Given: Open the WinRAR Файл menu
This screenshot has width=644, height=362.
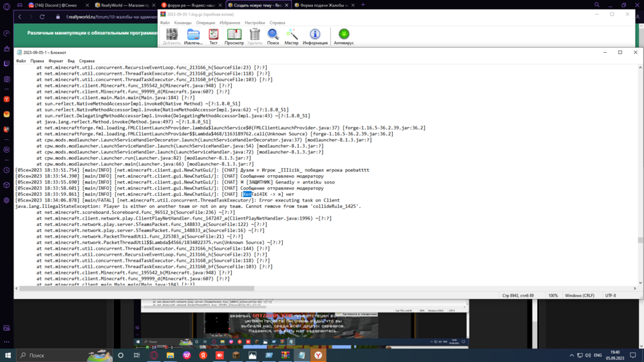Looking at the screenshot, I should click(x=165, y=23).
